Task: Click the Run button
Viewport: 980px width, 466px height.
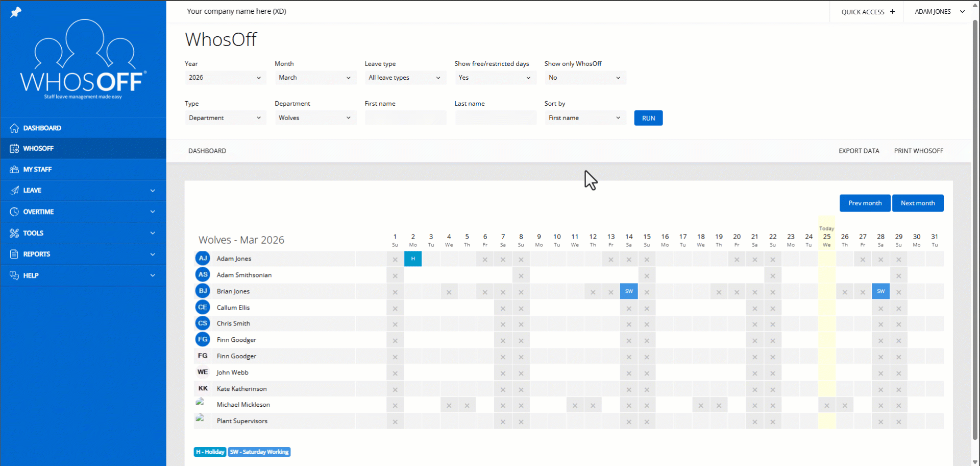Action: pyautogui.click(x=648, y=118)
